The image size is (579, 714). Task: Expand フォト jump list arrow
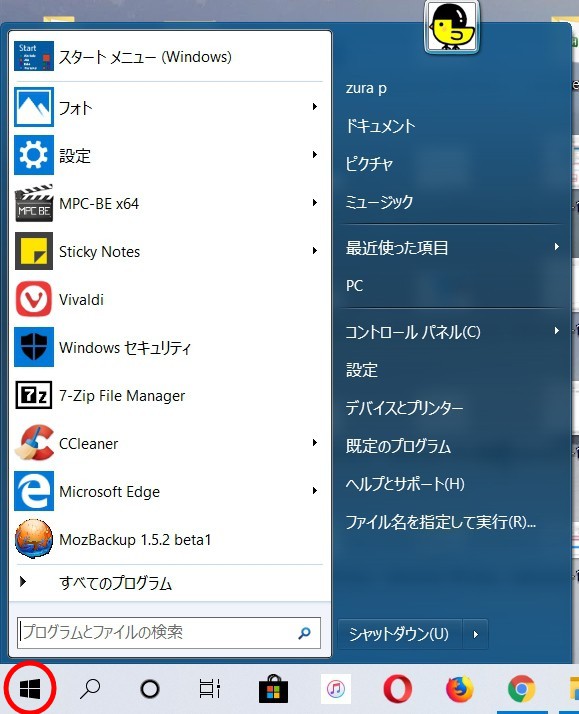[315, 107]
